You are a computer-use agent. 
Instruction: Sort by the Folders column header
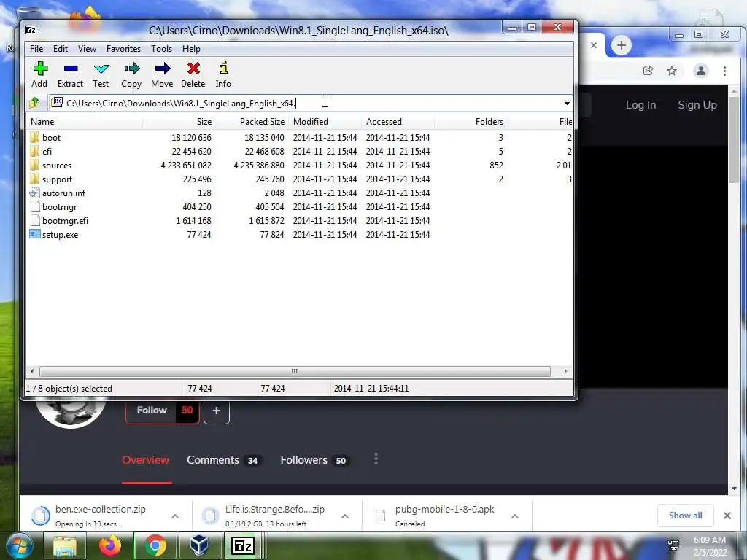pos(471,122)
